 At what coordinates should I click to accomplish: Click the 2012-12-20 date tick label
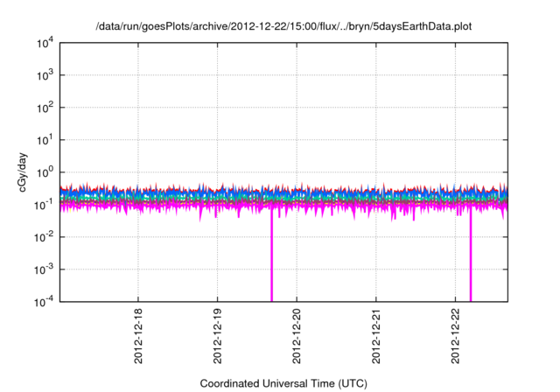pyautogui.click(x=297, y=336)
